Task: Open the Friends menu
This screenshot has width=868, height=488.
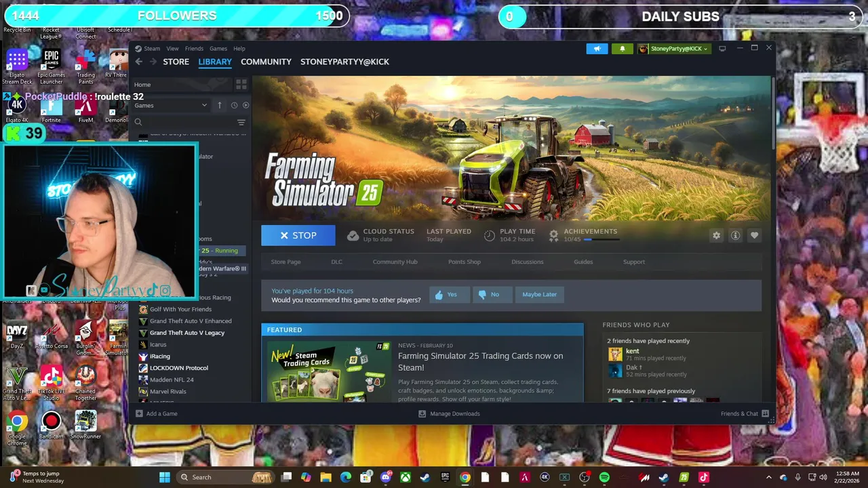Action: tap(194, 49)
